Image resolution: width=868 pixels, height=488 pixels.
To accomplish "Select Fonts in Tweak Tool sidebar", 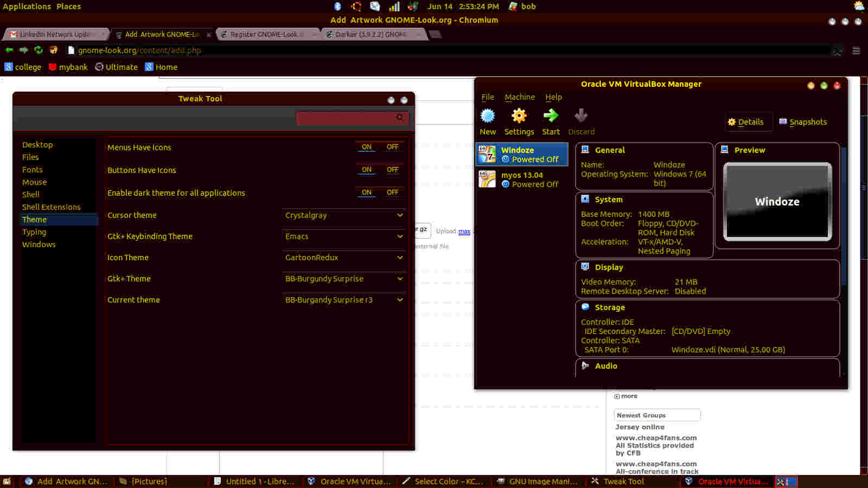I will (33, 170).
